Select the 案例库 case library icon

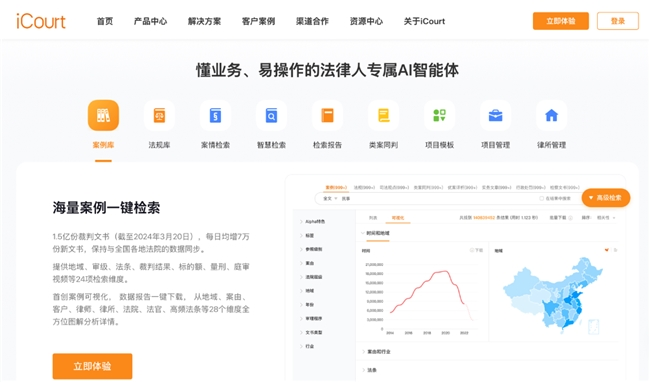(x=103, y=115)
